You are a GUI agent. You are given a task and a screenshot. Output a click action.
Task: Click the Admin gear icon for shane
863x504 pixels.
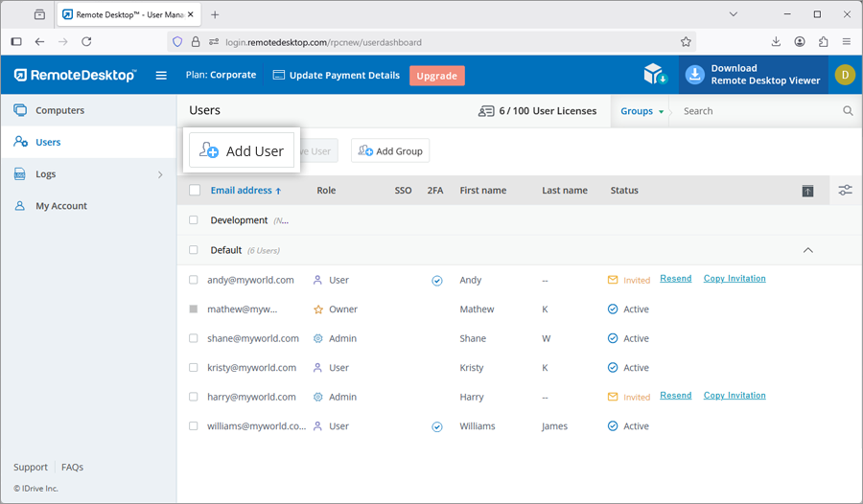pyautogui.click(x=317, y=338)
